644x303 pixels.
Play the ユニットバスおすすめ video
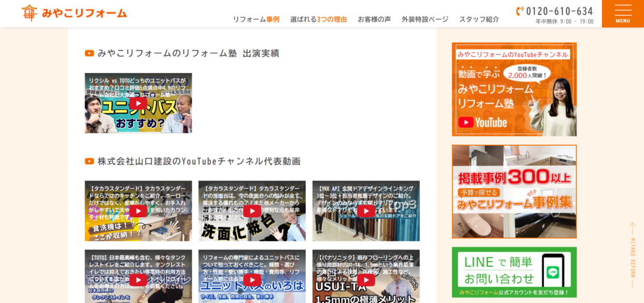(138, 103)
